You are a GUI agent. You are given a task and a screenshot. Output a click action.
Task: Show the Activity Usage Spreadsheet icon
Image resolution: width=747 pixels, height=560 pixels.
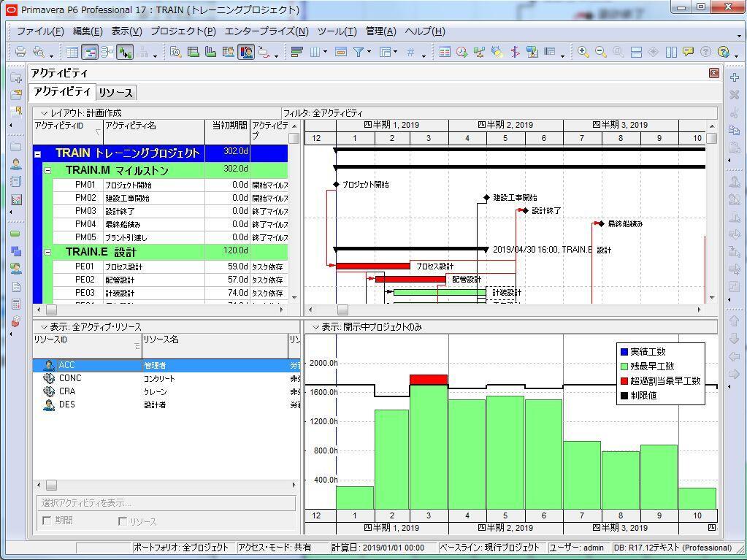pyautogui.click(x=193, y=52)
